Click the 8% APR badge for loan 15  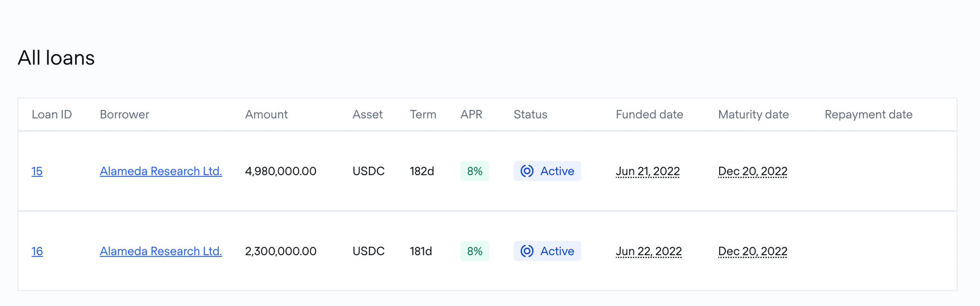click(x=474, y=171)
